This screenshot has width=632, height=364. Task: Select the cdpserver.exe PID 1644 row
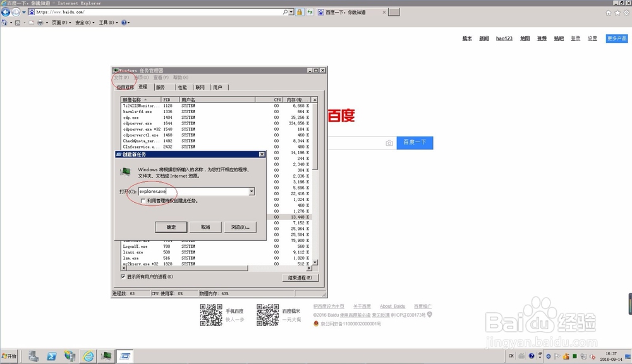pos(216,123)
